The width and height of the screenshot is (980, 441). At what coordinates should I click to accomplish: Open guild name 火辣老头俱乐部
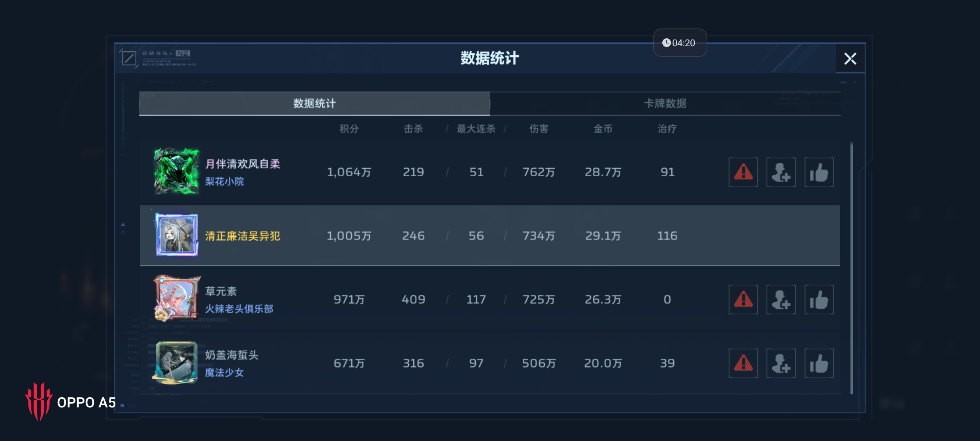(239, 309)
